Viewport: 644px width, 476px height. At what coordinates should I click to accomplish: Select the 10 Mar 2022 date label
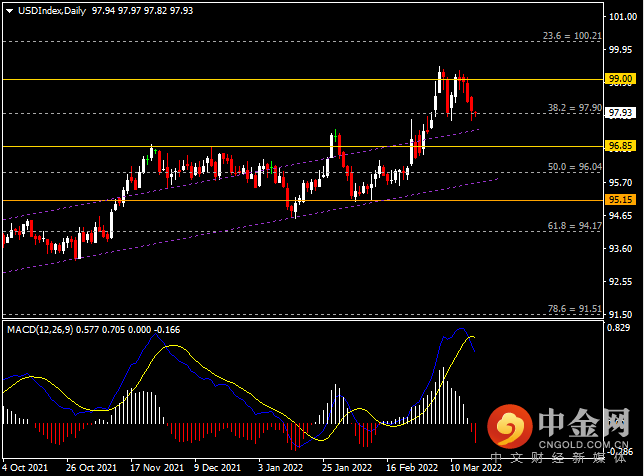point(476,468)
